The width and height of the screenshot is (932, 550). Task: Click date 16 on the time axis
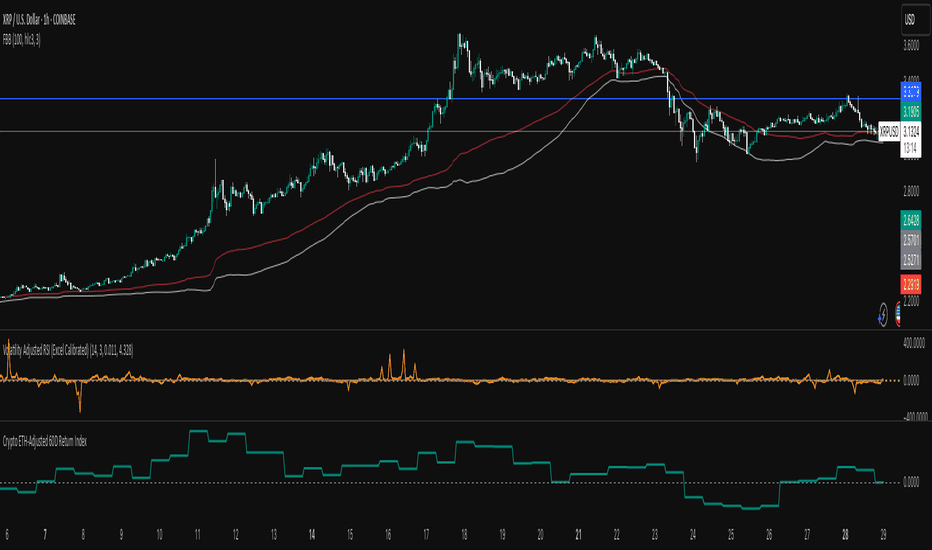pyautogui.click(x=388, y=535)
